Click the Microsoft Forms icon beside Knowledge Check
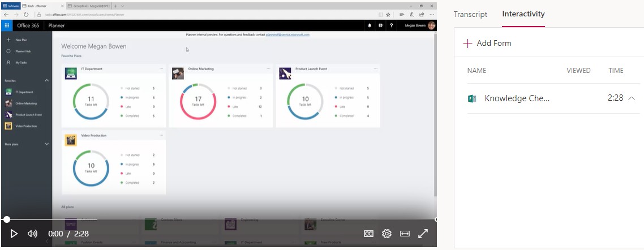This screenshot has height=250, width=644. click(473, 98)
